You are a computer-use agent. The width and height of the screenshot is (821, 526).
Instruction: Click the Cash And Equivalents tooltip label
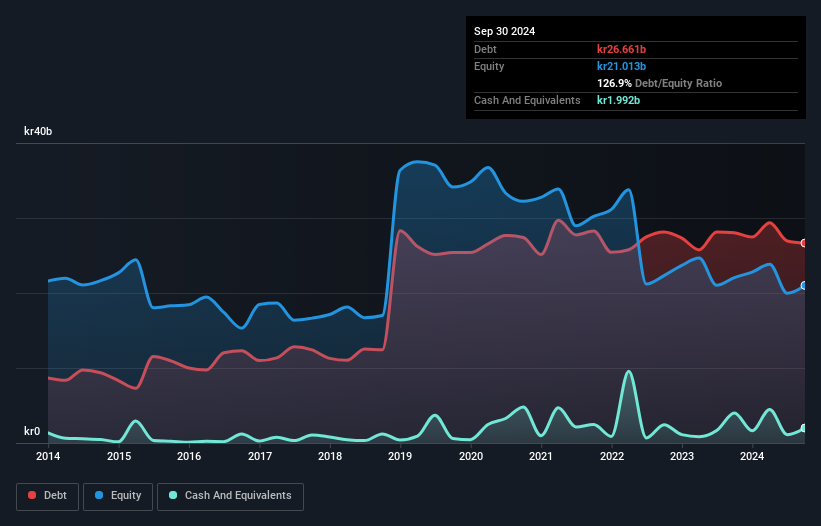point(527,100)
